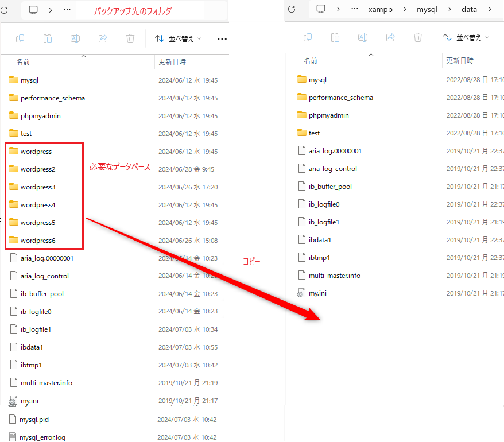Click the paste icon in left window toolbar
The width and height of the screenshot is (504, 442).
click(x=48, y=38)
